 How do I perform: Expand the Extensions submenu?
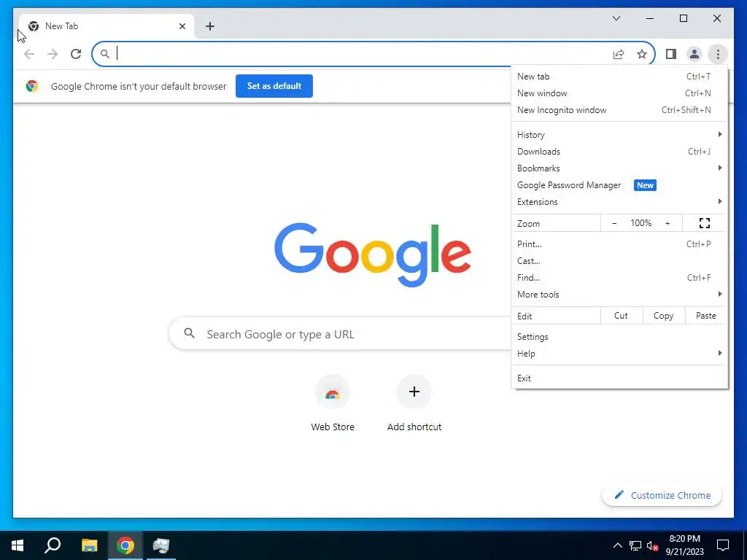(x=619, y=202)
